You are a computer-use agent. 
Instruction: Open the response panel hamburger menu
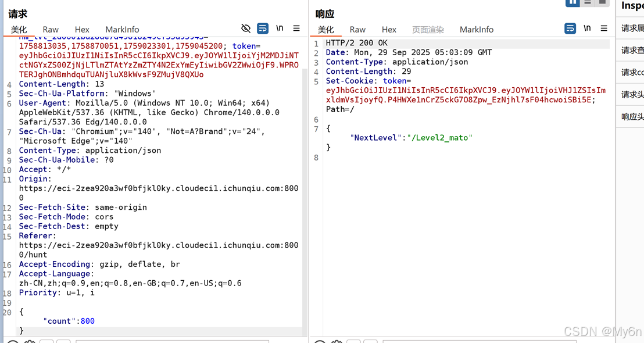[604, 28]
